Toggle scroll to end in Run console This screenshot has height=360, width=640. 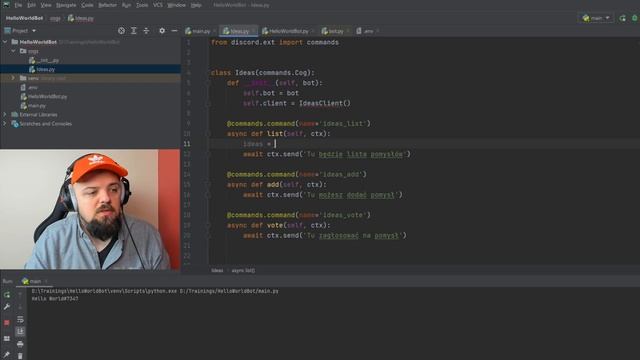[x=20, y=331]
